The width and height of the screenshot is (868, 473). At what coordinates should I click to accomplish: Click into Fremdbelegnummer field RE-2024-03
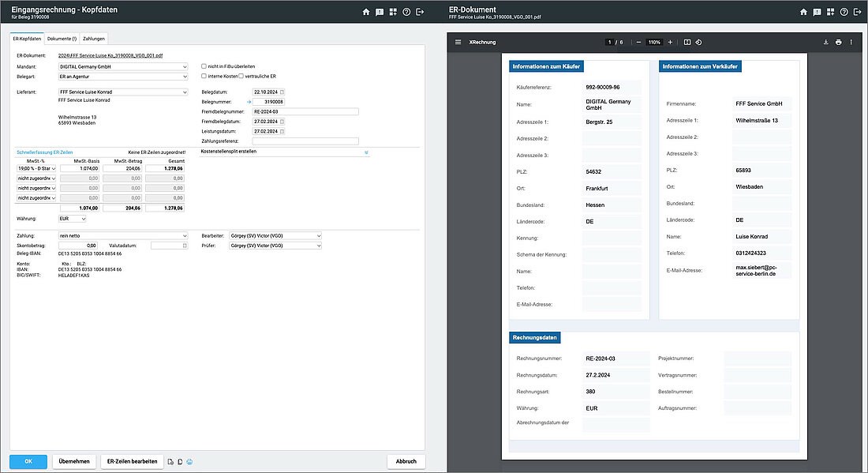point(305,112)
